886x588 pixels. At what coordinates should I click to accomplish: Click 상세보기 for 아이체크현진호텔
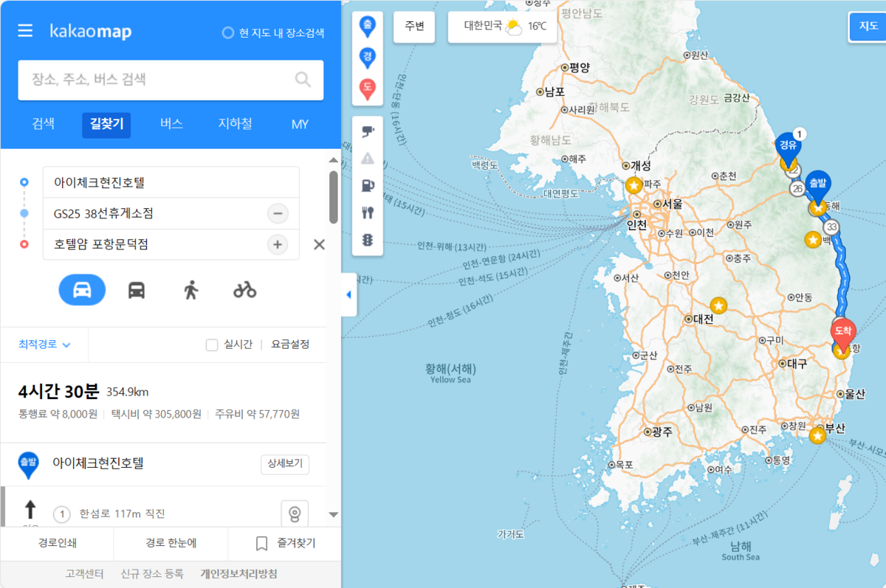[x=284, y=464]
